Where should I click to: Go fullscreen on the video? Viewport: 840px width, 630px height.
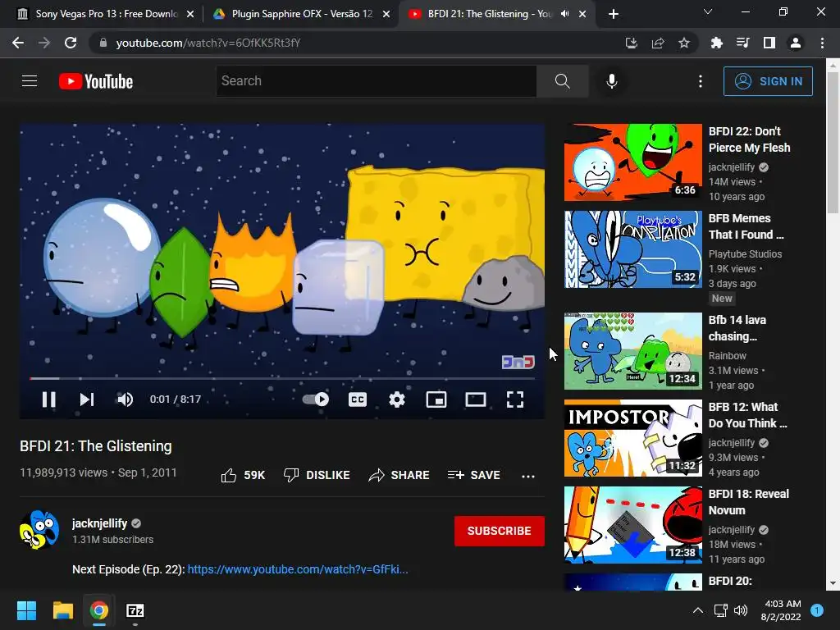(515, 399)
